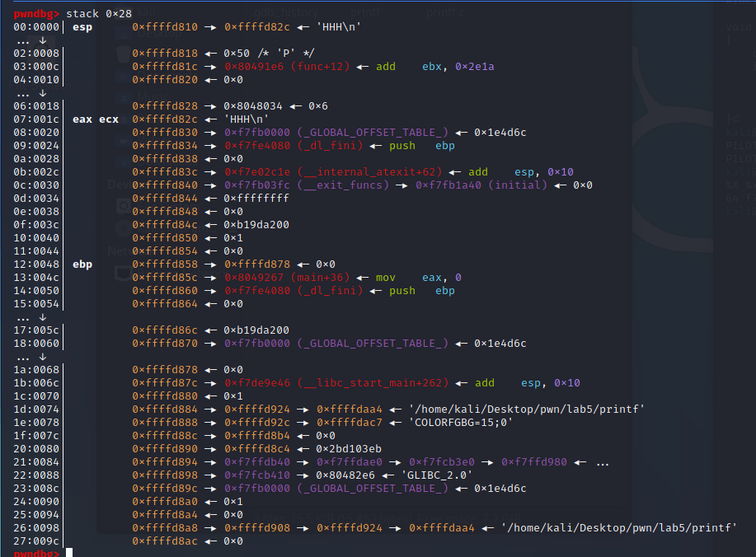
Task: Select the stack address 0xffffd8a0
Action: click(165, 502)
